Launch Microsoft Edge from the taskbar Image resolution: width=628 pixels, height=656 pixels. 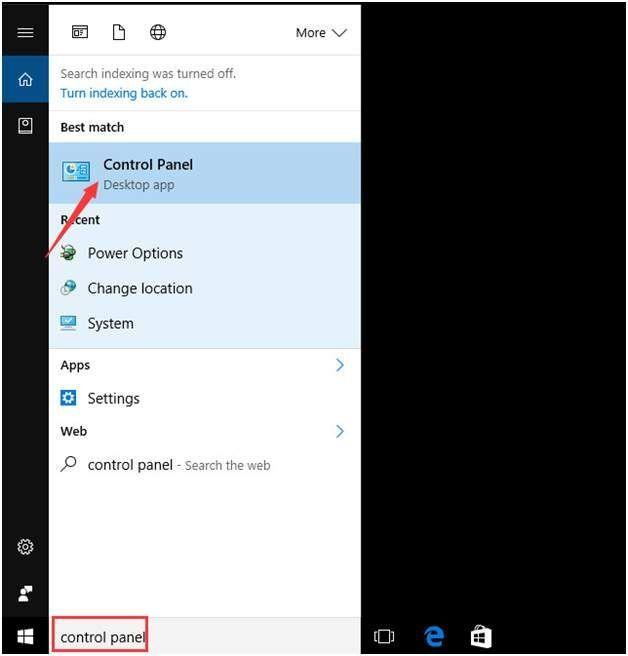coord(434,636)
